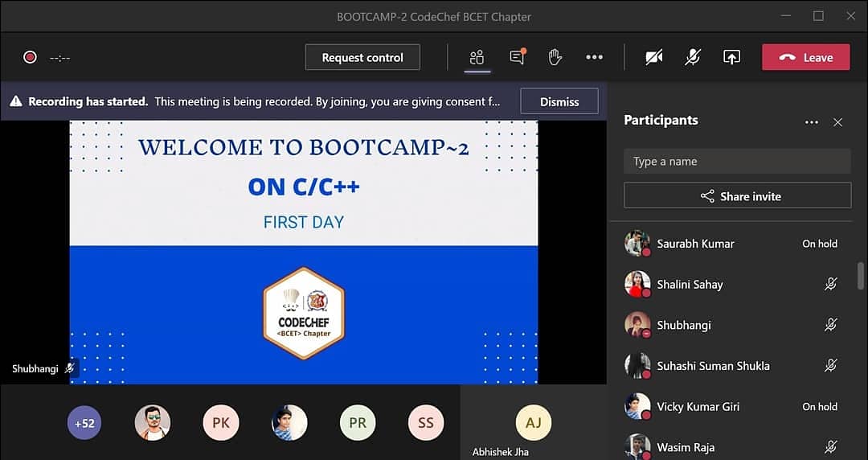The width and height of the screenshot is (868, 460).
Task: Toggle the participants panel icon
Action: click(477, 58)
